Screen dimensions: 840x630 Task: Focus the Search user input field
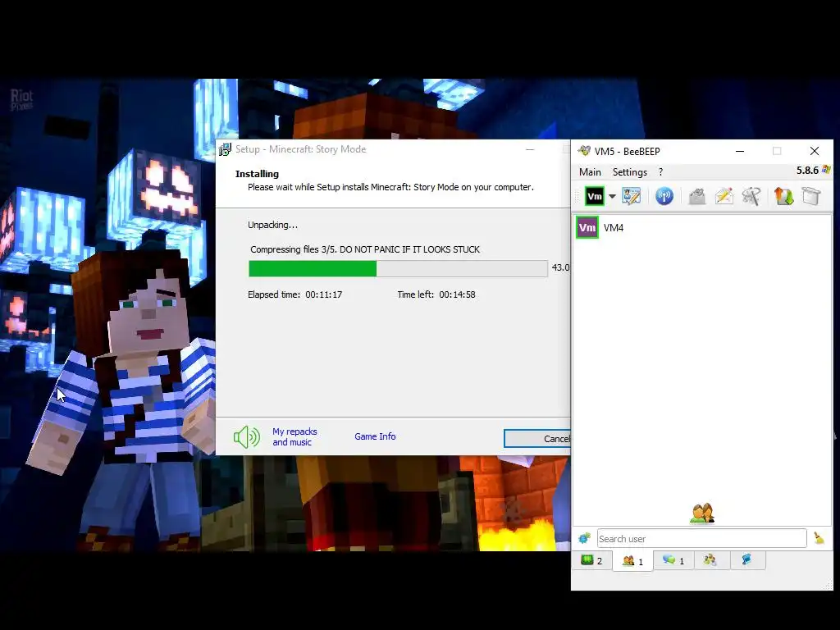tap(702, 538)
